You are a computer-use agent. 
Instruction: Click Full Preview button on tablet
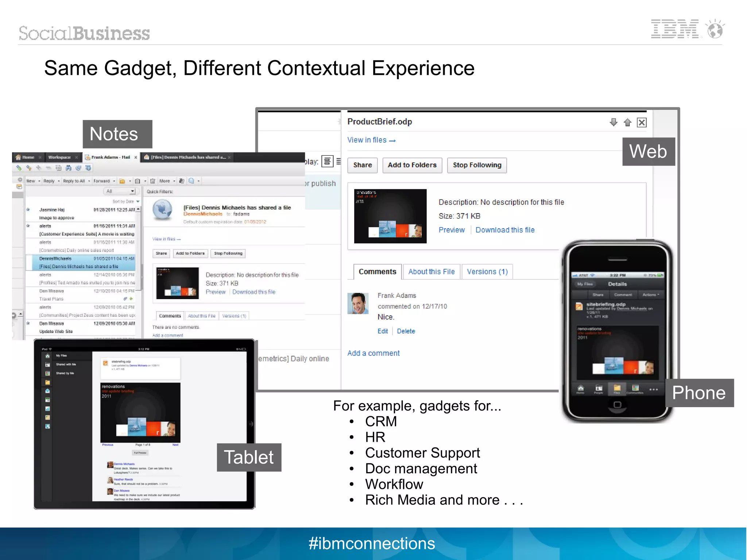(x=140, y=453)
